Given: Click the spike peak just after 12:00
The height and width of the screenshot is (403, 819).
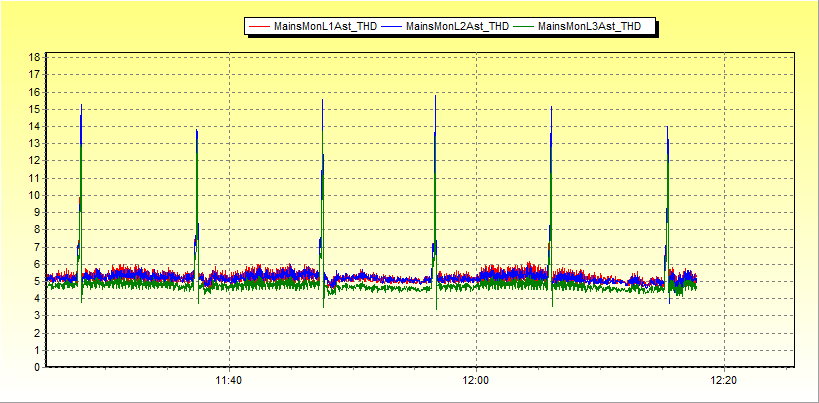Looking at the screenshot, I should 551,108.
